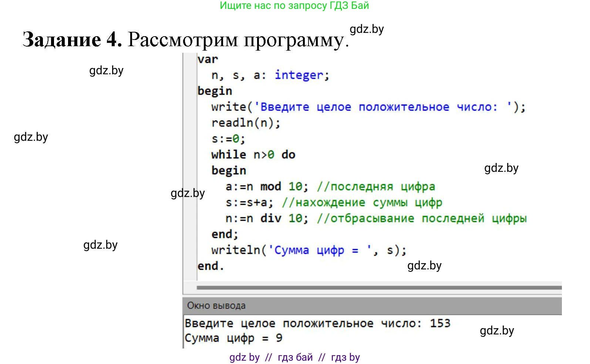
Task: Click the "s:=s+a" statement
Action: 249,203
